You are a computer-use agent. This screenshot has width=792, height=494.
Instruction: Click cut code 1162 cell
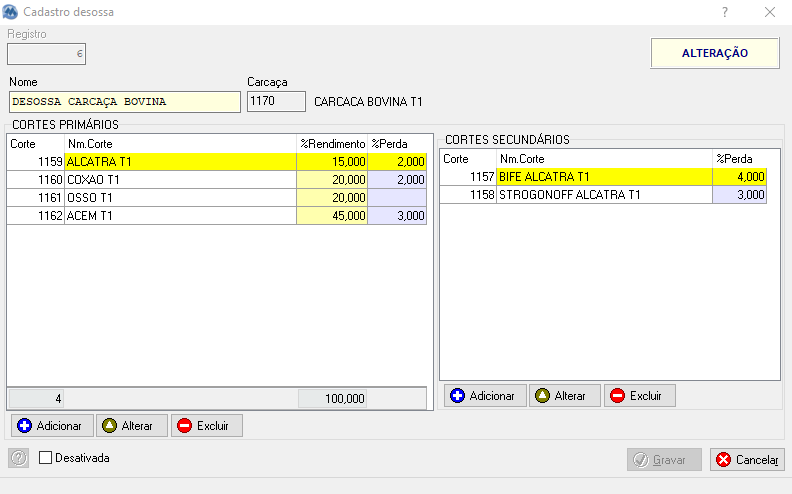point(36,216)
